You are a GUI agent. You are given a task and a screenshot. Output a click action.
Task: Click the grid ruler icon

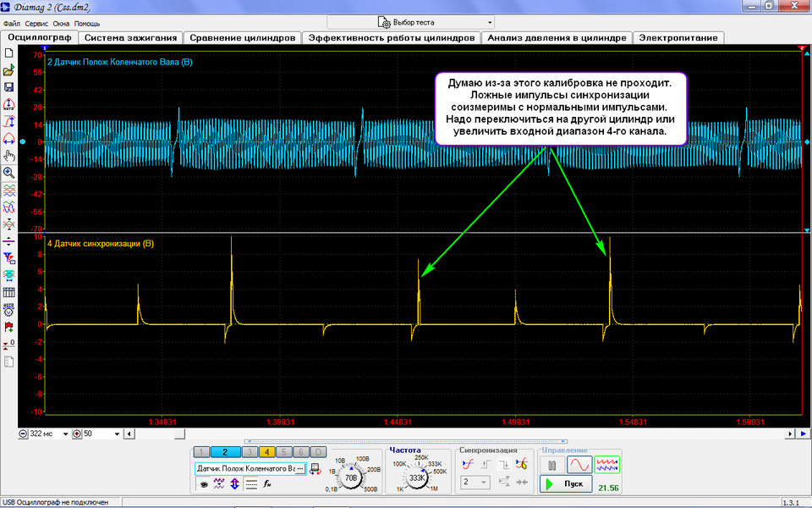click(8, 292)
